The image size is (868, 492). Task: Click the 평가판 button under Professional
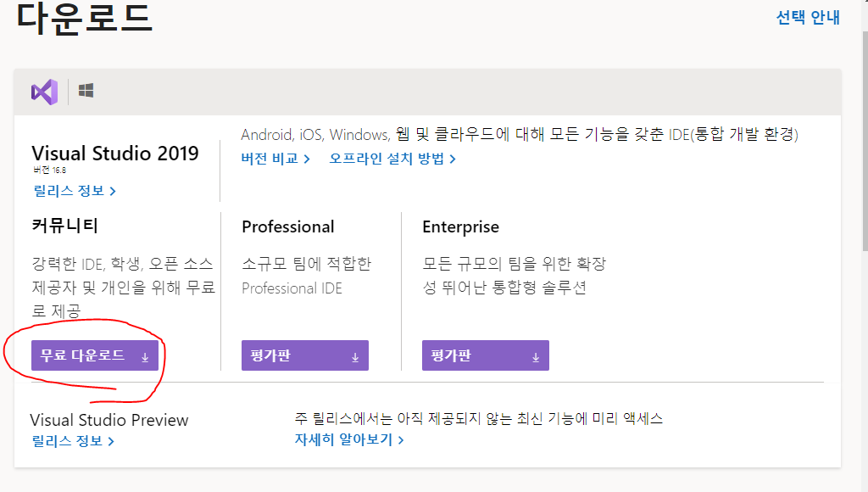tap(305, 355)
